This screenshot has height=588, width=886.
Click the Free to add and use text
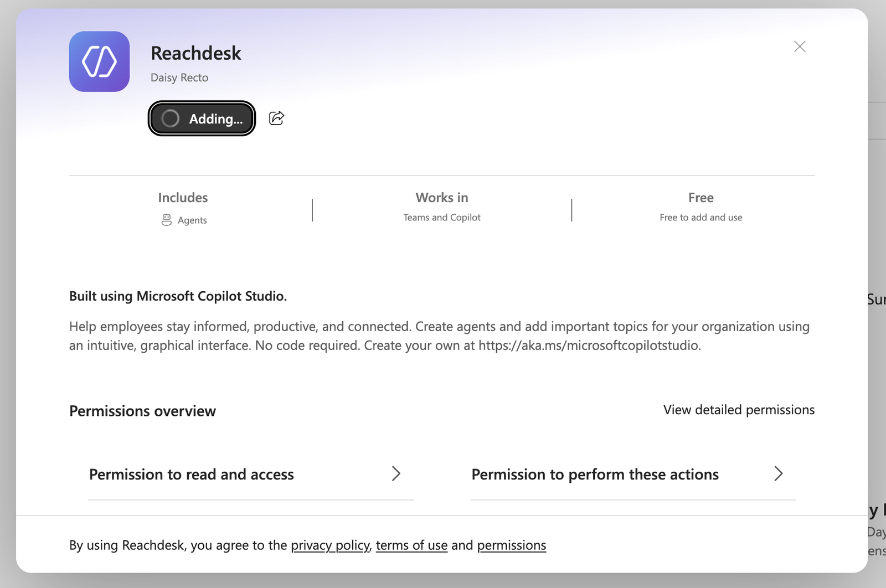pyautogui.click(x=700, y=218)
